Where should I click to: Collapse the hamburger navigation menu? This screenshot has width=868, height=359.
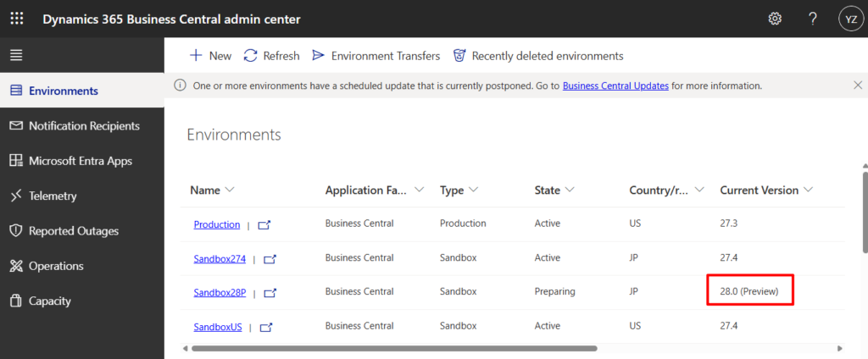pos(16,55)
